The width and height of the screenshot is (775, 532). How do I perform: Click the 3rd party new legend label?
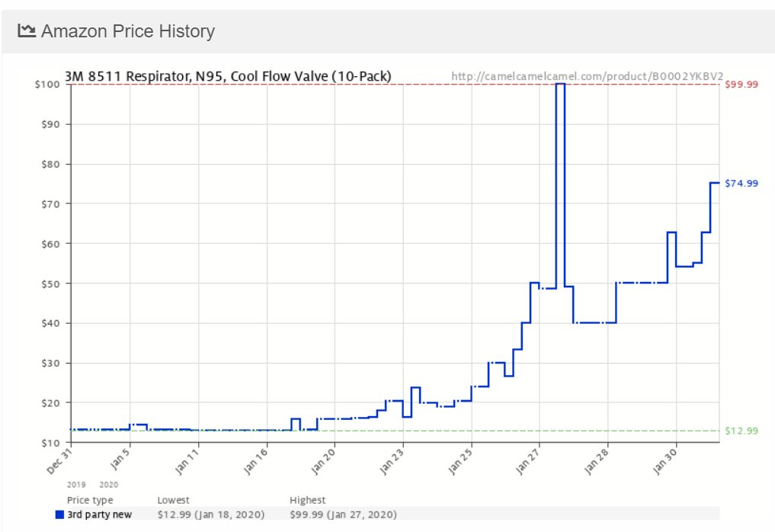(x=99, y=514)
